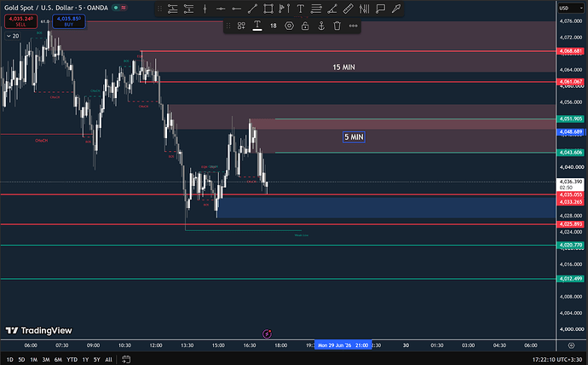
Task: Select the horizontal ray drawing tool
Action: [236, 9]
